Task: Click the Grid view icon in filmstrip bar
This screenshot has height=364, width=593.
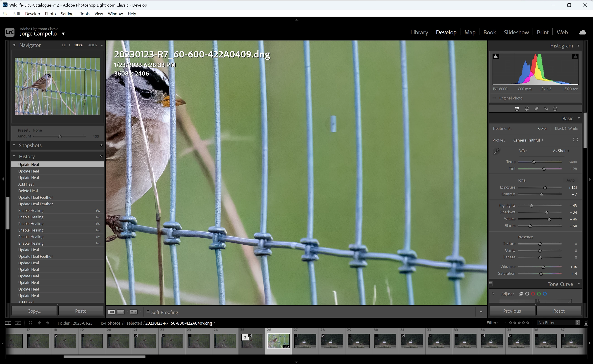Action: click(x=31, y=323)
